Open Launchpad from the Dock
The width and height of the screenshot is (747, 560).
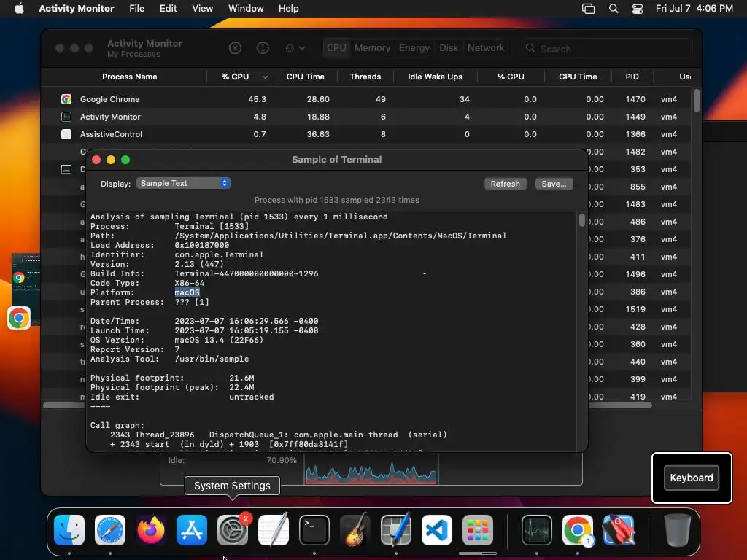[x=477, y=529]
